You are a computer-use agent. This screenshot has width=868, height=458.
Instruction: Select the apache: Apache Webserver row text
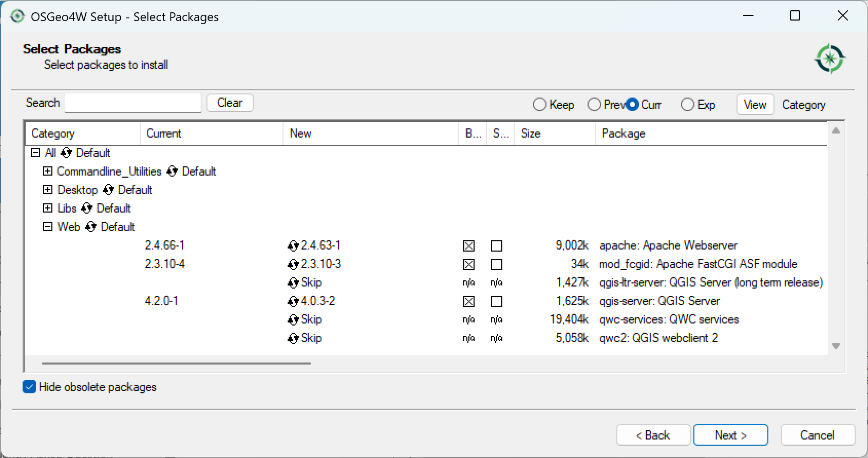point(668,245)
